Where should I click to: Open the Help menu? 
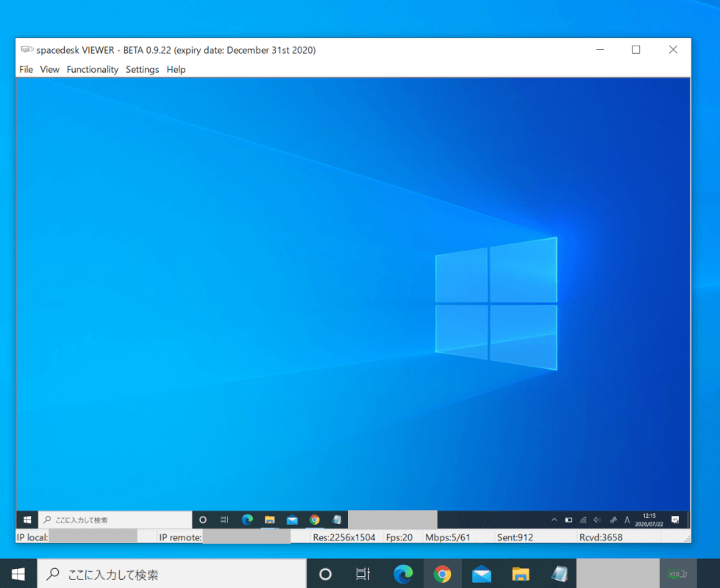point(176,69)
